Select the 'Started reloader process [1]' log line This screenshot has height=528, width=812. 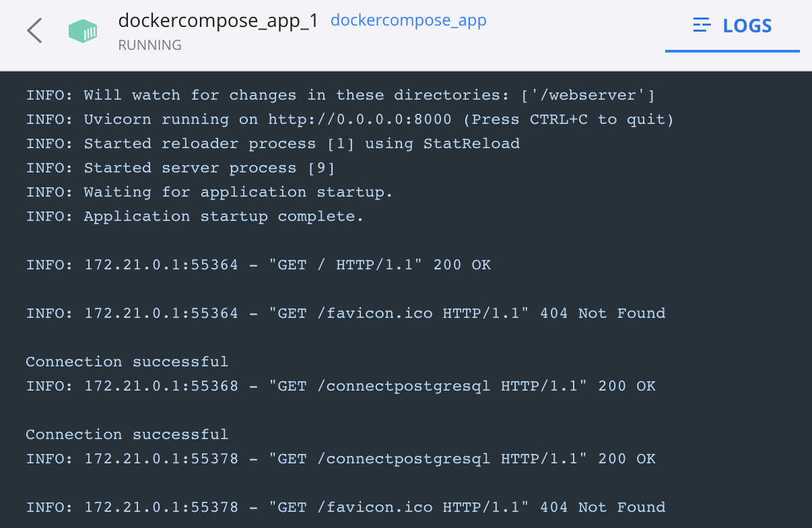point(273,143)
